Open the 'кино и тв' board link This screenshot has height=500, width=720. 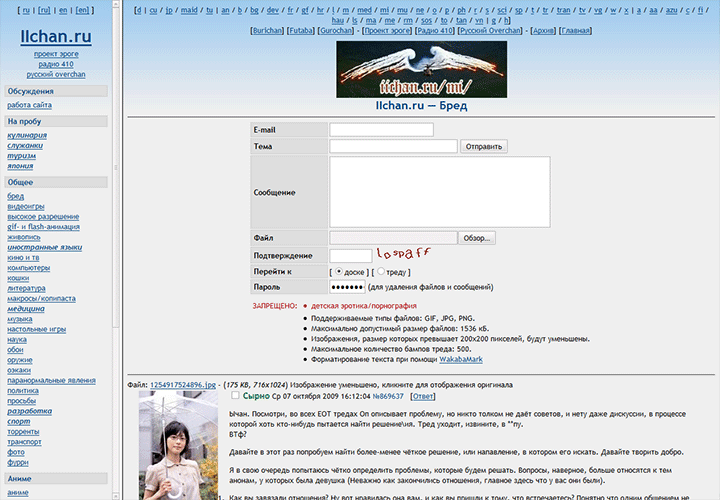point(23,258)
